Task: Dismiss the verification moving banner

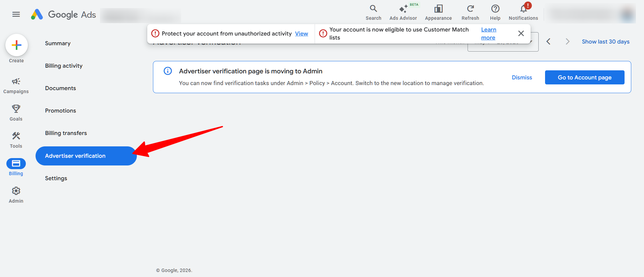Action: point(522,77)
